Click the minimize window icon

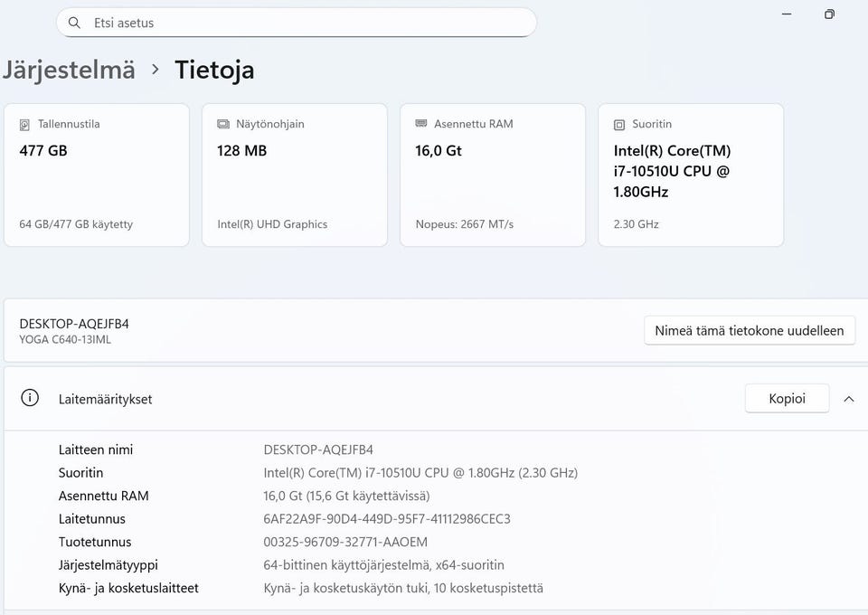(787, 14)
